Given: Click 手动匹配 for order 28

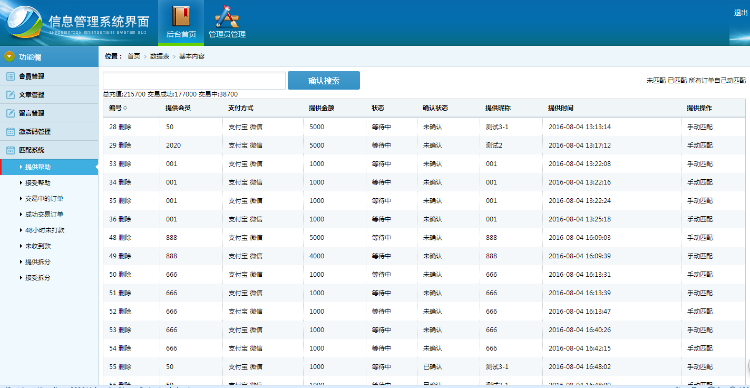Looking at the screenshot, I should [x=700, y=127].
